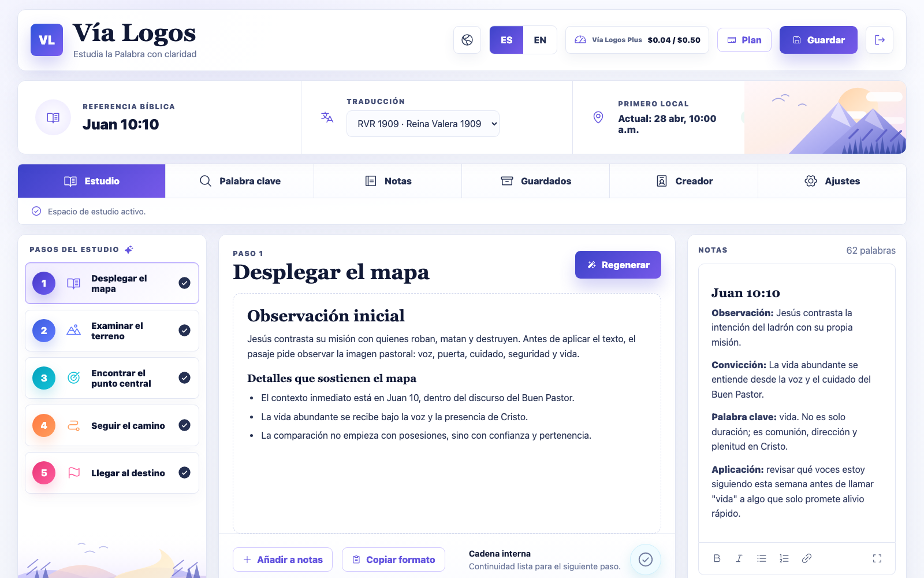Image resolution: width=924 pixels, height=578 pixels.
Task: Click the round continuity check icon
Action: pos(646,560)
